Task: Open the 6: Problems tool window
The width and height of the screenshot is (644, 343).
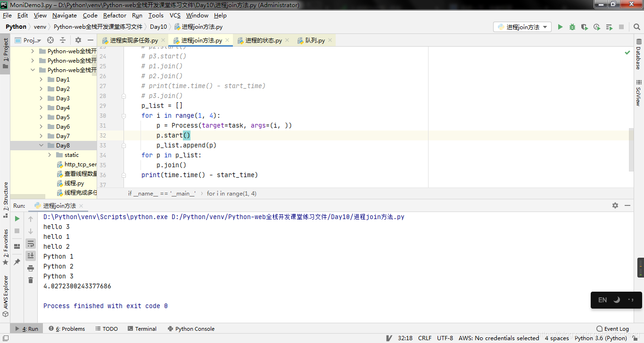Action: [x=66, y=329]
